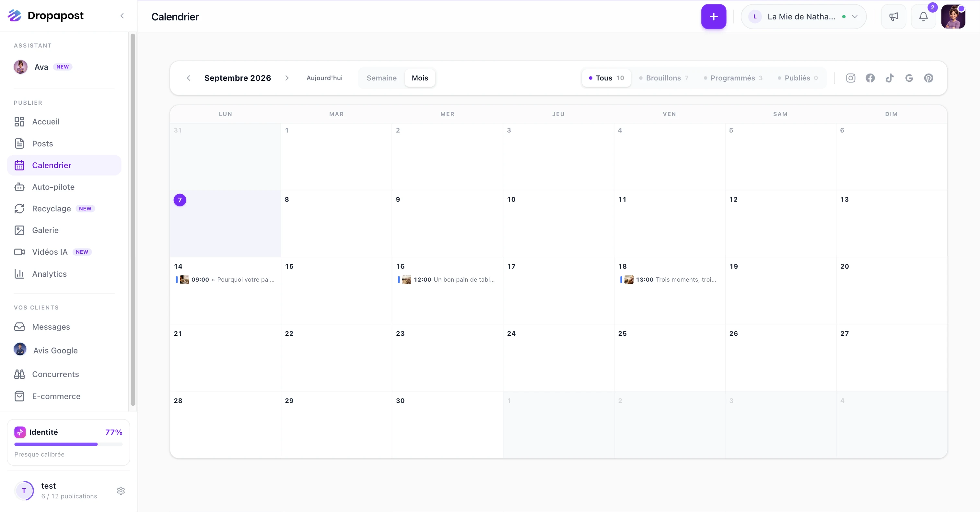
Task: Toggle TikTok network filter
Action: 890,78
